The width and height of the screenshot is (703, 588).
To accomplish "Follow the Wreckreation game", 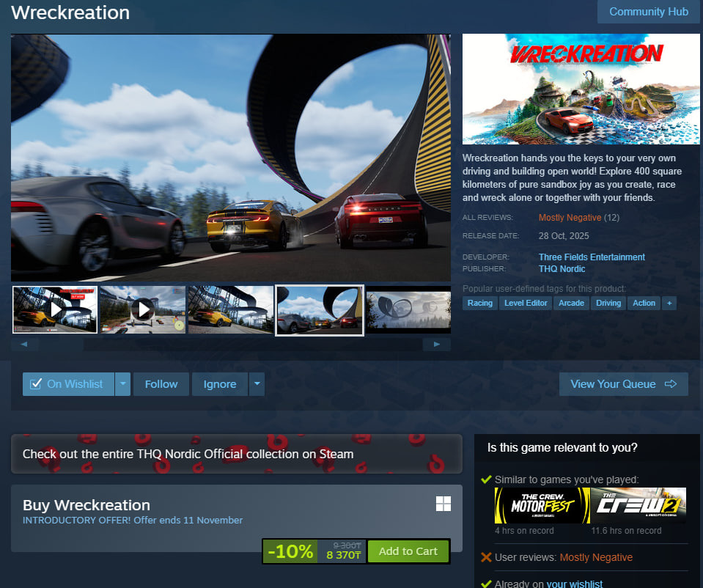I will coord(161,384).
